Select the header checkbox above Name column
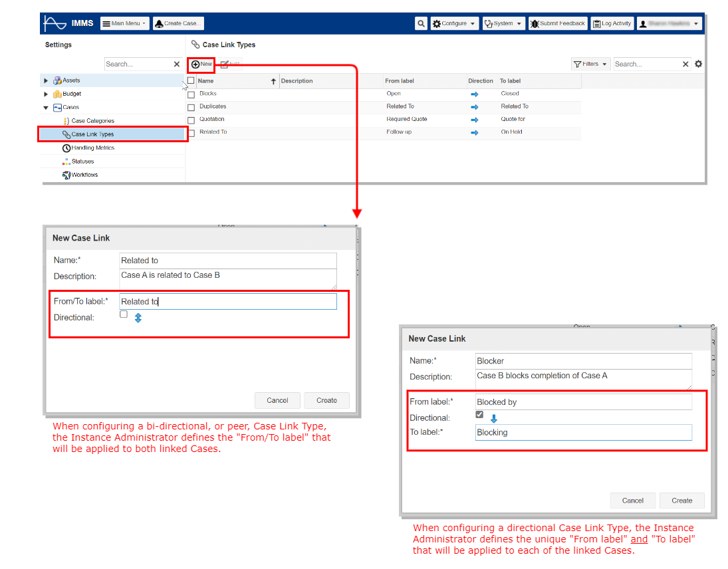Image resolution: width=728 pixels, height=569 pixels. coord(190,80)
